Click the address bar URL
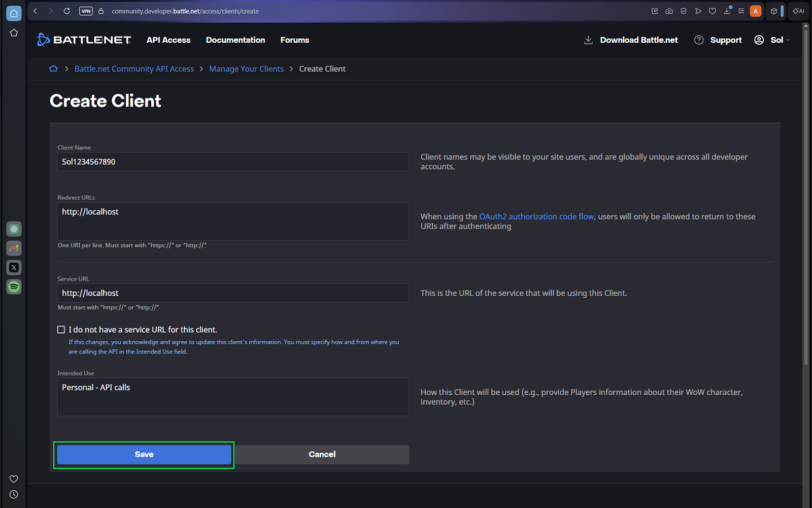 pos(185,11)
